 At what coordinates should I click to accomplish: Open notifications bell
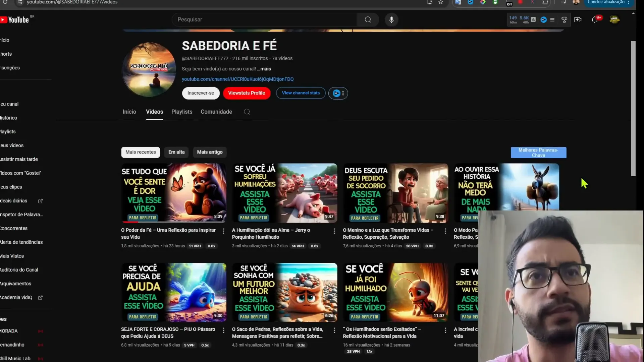[595, 20]
